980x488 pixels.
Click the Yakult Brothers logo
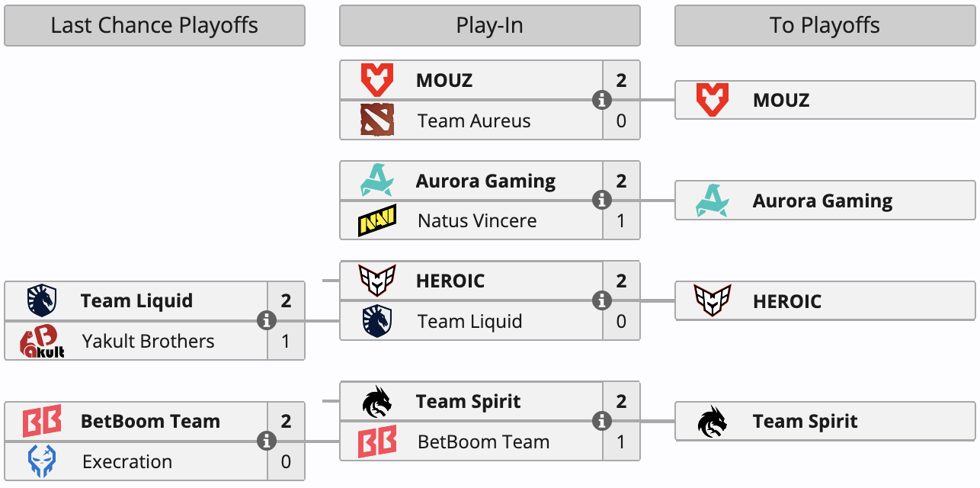tap(42, 342)
